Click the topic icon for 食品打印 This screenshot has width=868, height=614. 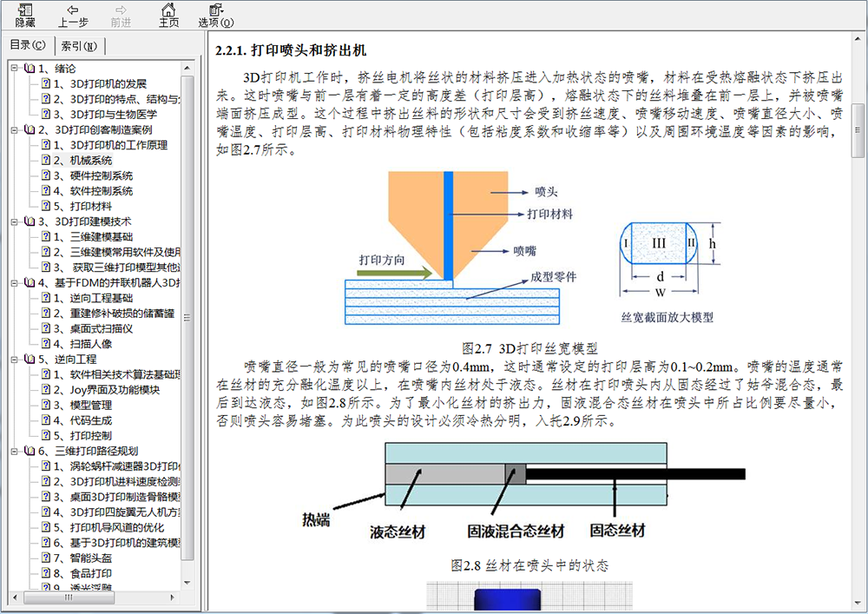pyautogui.click(x=47, y=573)
